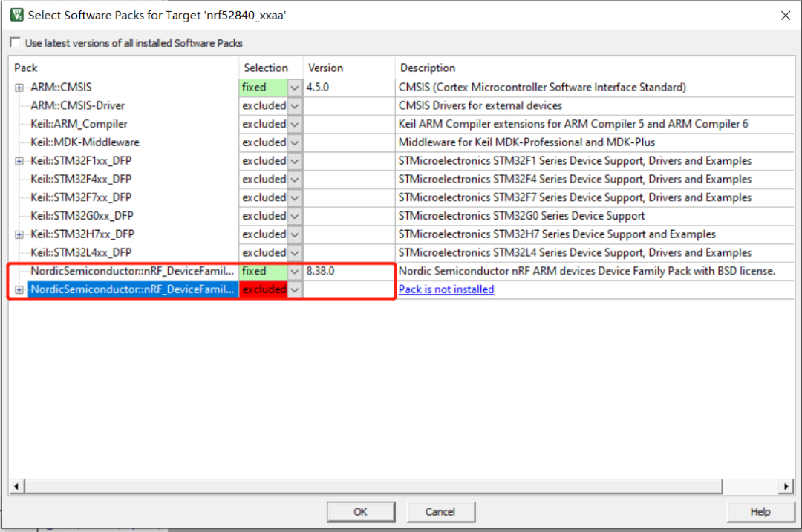Enable use latest versions of all Software Packs
This screenshot has width=802, height=532.
pyautogui.click(x=16, y=42)
